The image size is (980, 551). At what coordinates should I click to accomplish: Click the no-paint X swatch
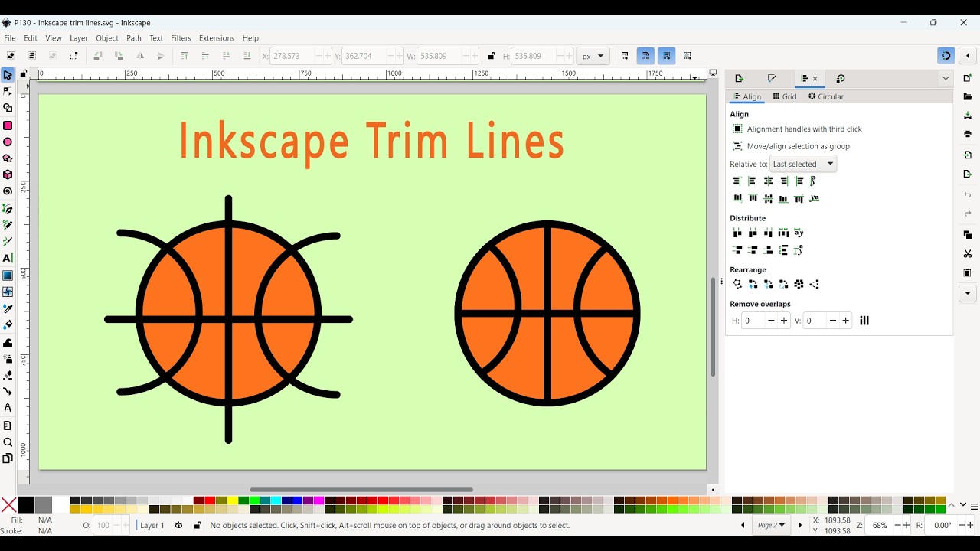[x=8, y=505]
